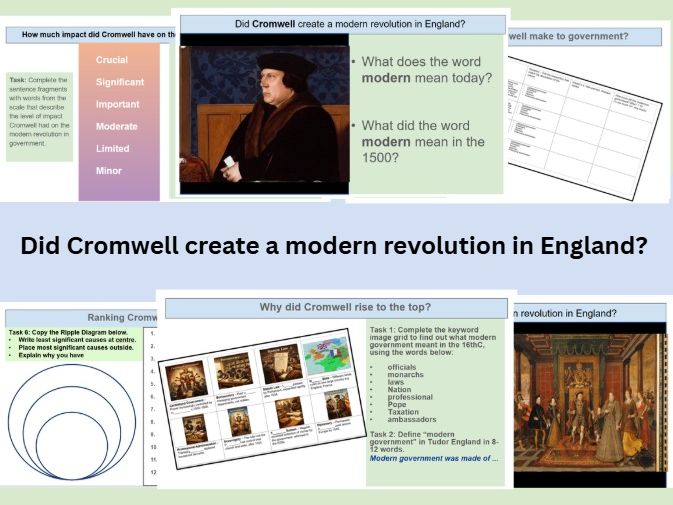
Task: Click the 'Ranking Cromw' slide title
Action: point(122,318)
